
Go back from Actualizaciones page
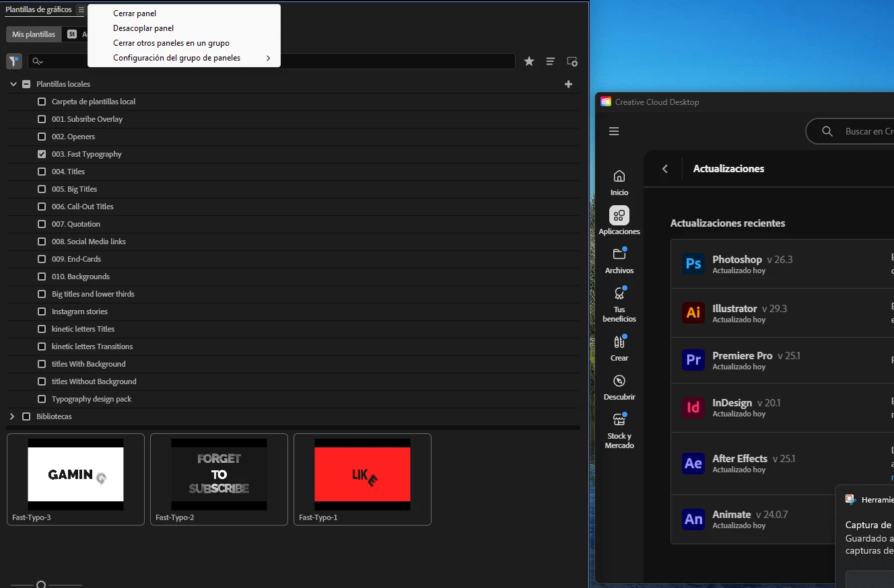tap(665, 169)
